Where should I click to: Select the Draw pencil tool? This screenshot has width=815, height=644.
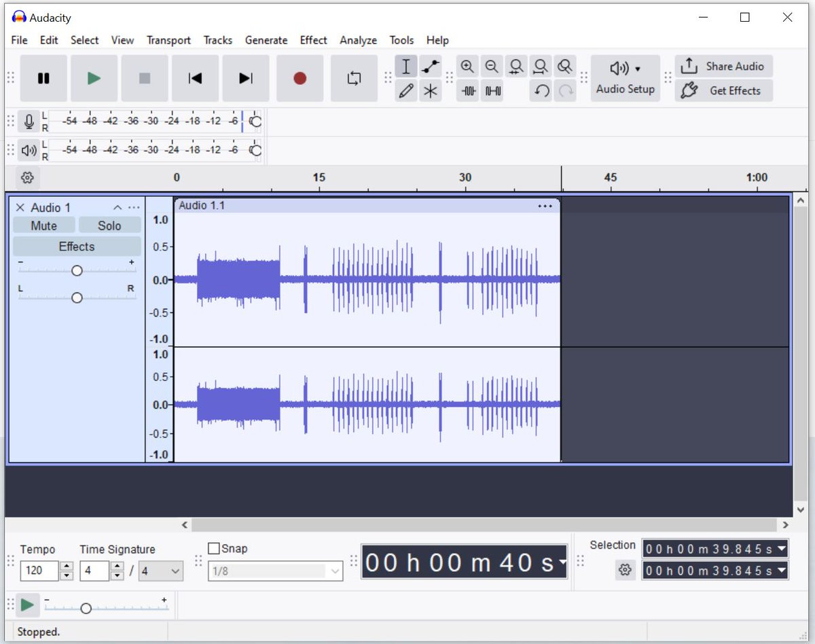(406, 90)
